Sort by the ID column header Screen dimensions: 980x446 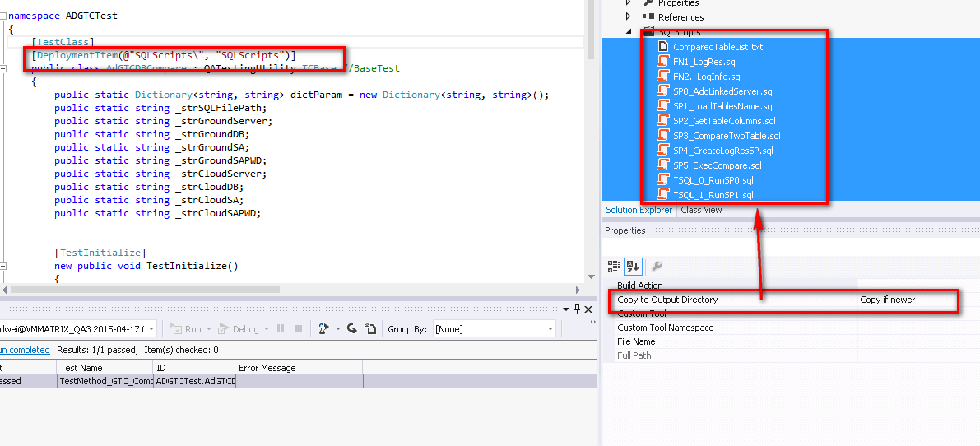[194, 368]
